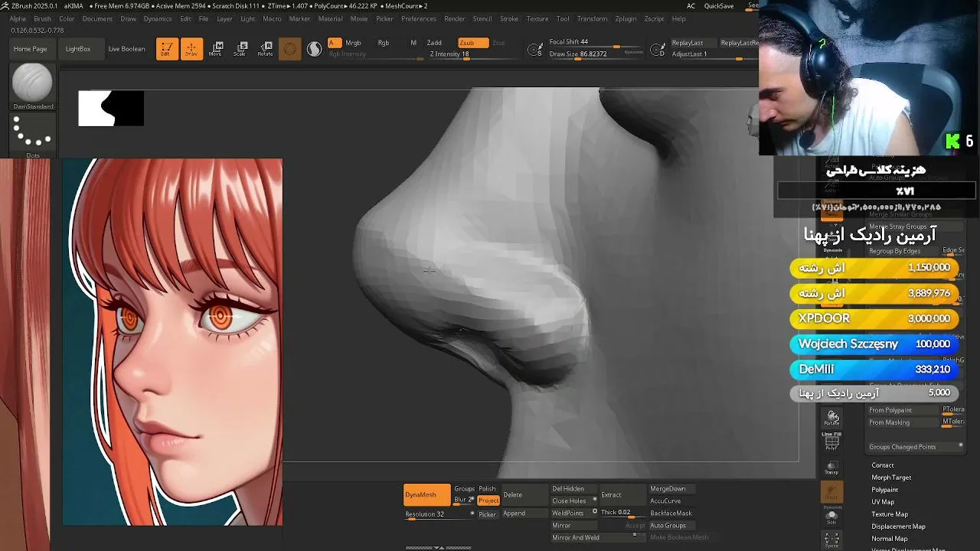Expand the UV Map section
Screen dimensions: 980x551
point(883,502)
